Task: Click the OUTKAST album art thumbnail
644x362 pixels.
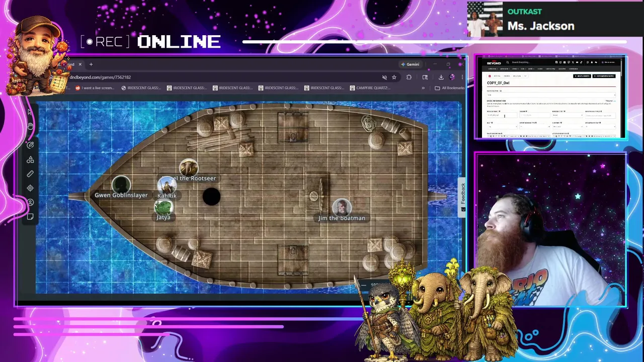Action: tap(485, 19)
